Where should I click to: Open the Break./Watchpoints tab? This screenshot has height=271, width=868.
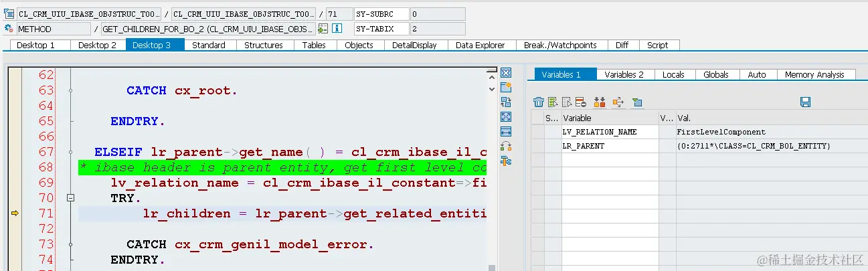(560, 45)
